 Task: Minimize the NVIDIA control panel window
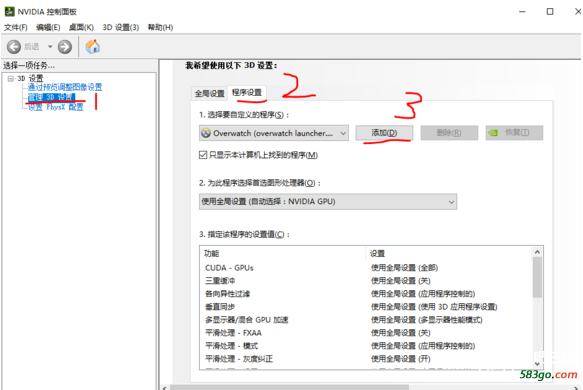coord(522,12)
